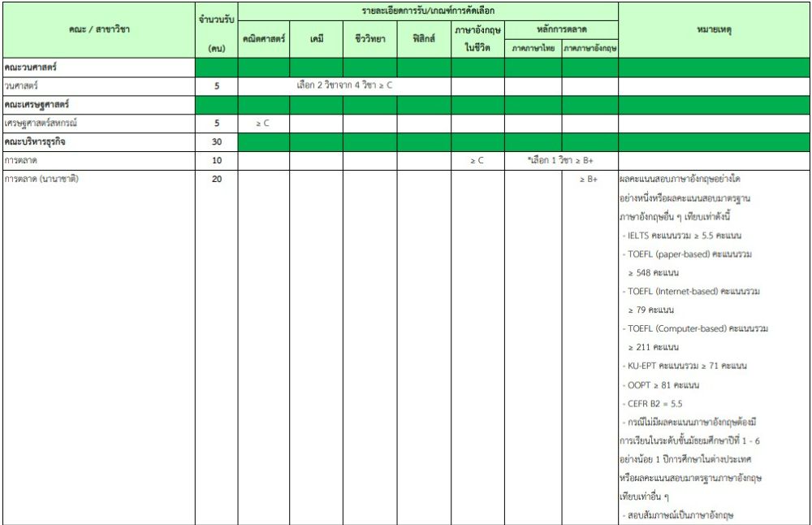This screenshot has width=812, height=525.
Task: Click the ภาคภาษาไทย sub-header
Action: coord(533,49)
